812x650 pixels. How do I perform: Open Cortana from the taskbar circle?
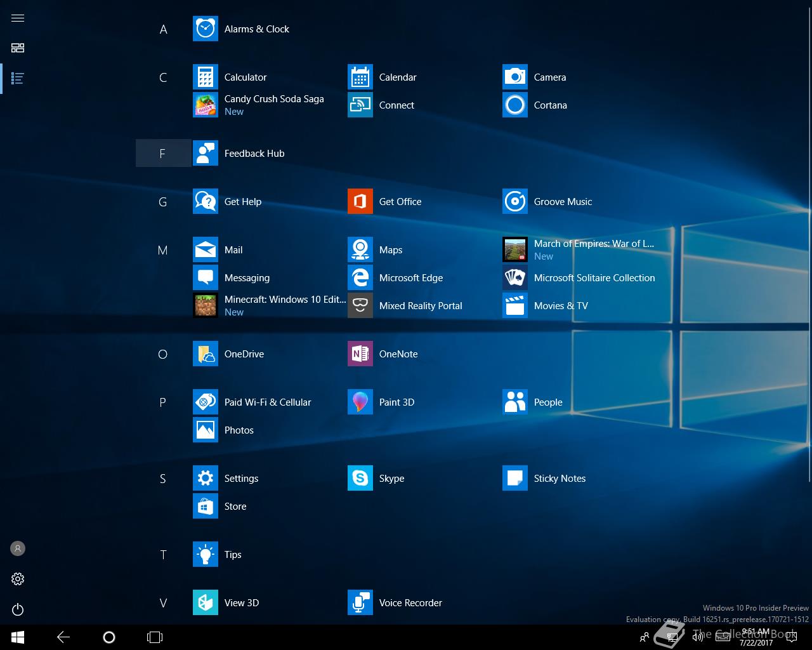(x=109, y=637)
